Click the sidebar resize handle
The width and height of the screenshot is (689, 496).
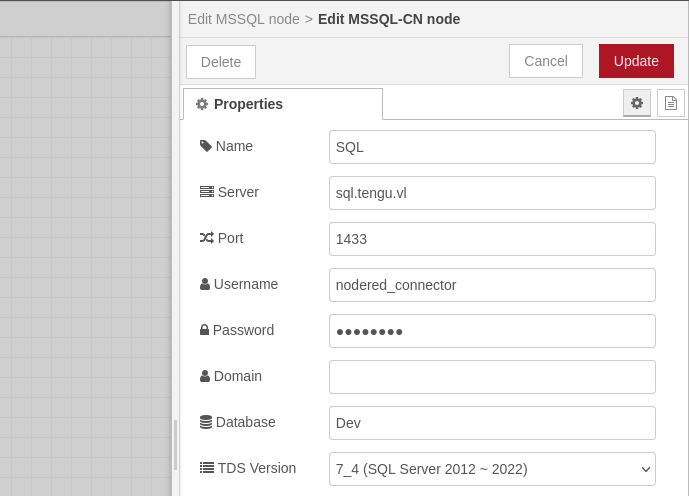pyautogui.click(x=175, y=445)
